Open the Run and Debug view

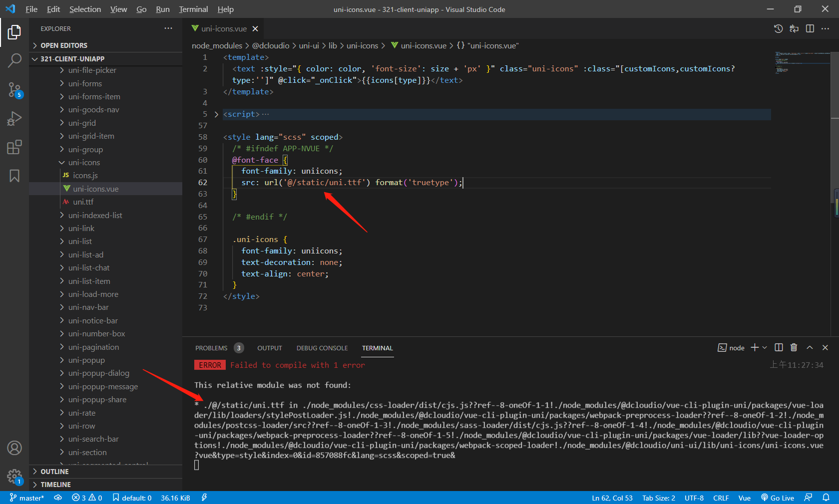[14, 119]
